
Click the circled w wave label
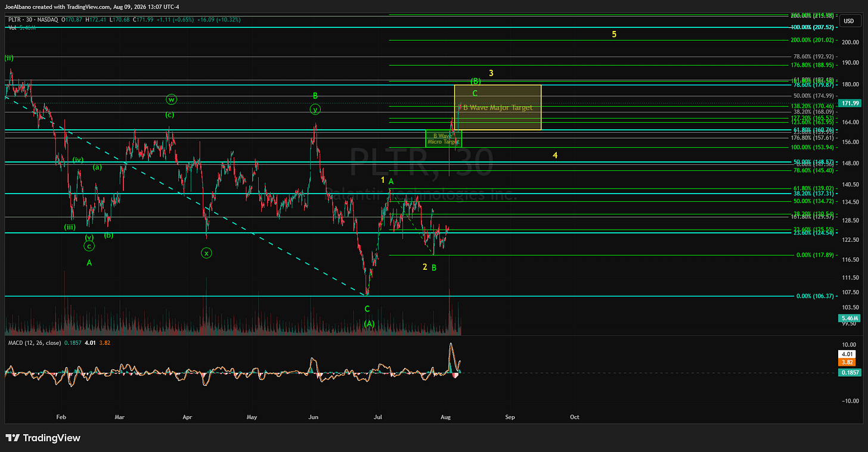click(x=171, y=99)
